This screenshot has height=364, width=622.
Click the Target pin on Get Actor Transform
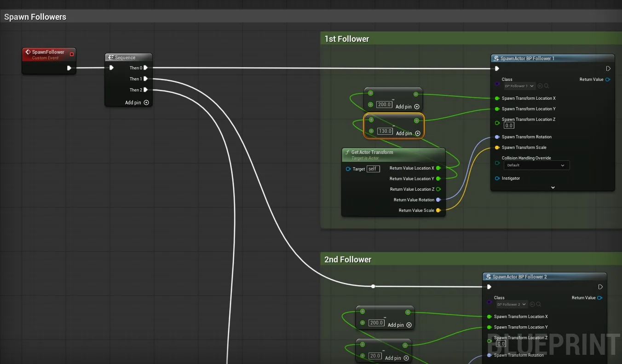(x=348, y=169)
